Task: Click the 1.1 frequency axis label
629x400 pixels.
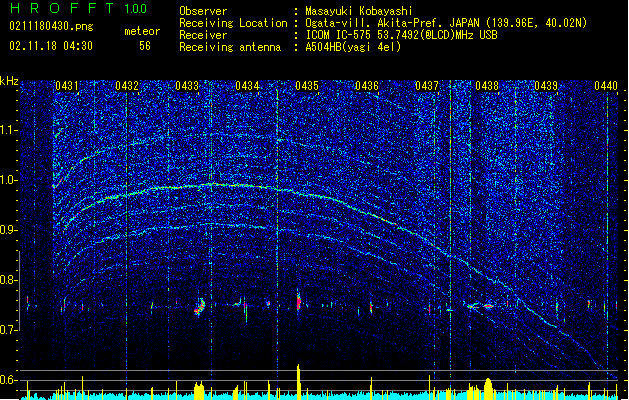Action: (x=9, y=130)
